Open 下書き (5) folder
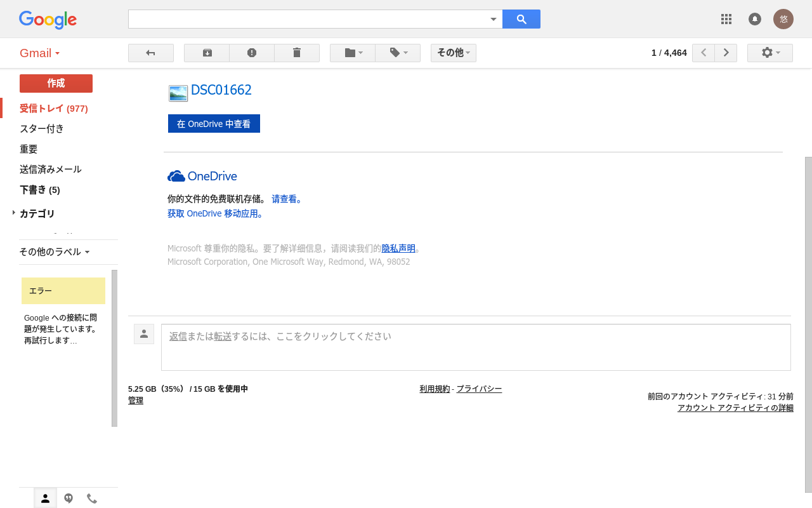812x508 pixels. point(40,190)
